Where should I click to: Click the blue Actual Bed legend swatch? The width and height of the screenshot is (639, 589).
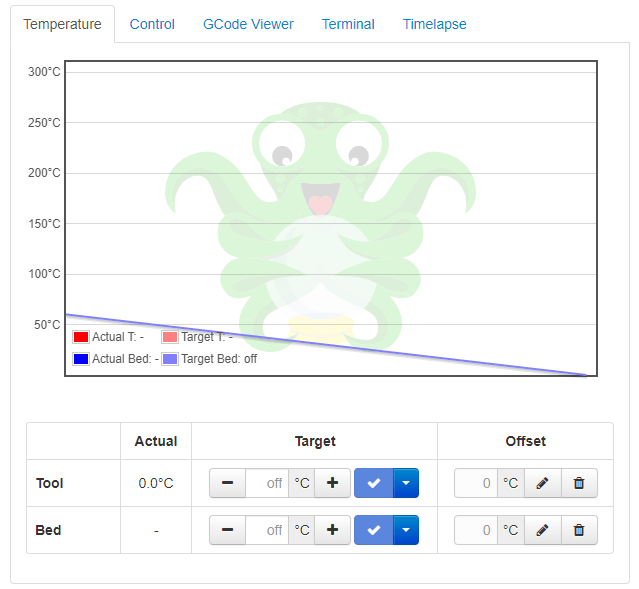pyautogui.click(x=81, y=359)
